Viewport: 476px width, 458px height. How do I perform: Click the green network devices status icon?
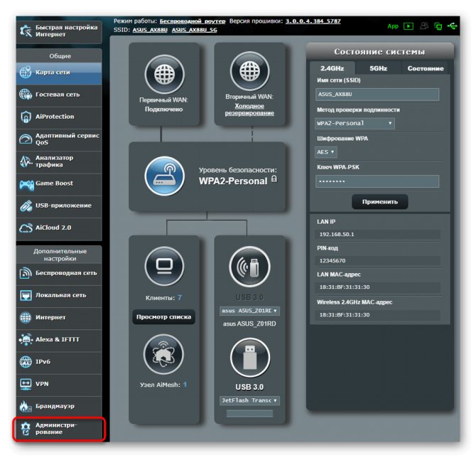tap(438, 26)
